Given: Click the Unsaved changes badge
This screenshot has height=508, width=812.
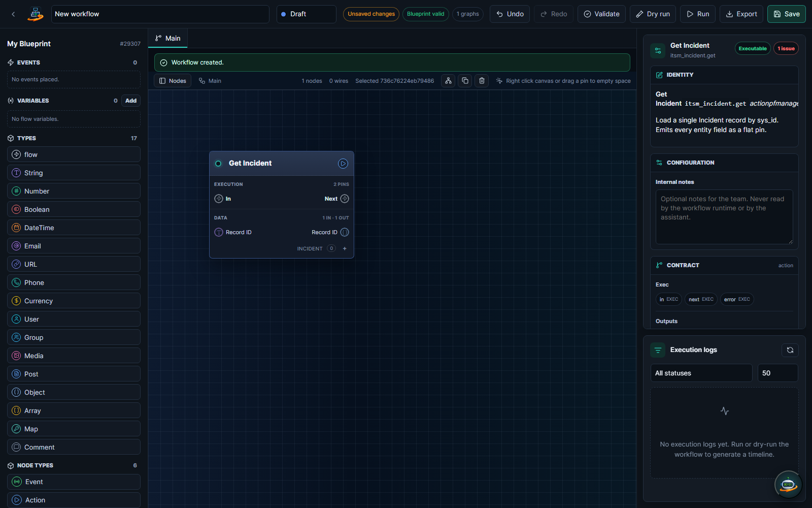Looking at the screenshot, I should point(371,14).
